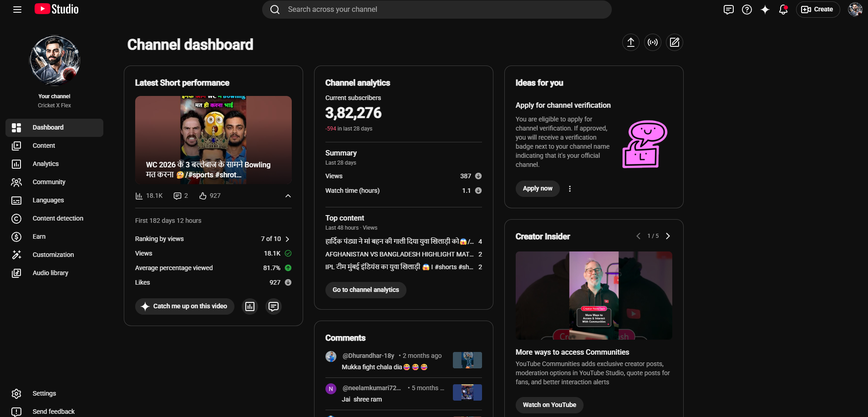Click the Go live broadcast icon
This screenshot has height=417, width=868.
pyautogui.click(x=653, y=42)
